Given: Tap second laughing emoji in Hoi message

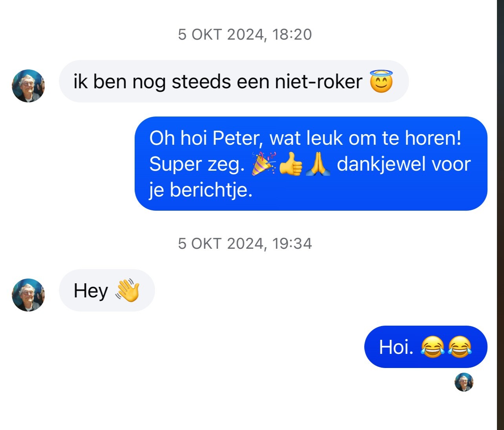Looking at the screenshot, I should 459,347.
